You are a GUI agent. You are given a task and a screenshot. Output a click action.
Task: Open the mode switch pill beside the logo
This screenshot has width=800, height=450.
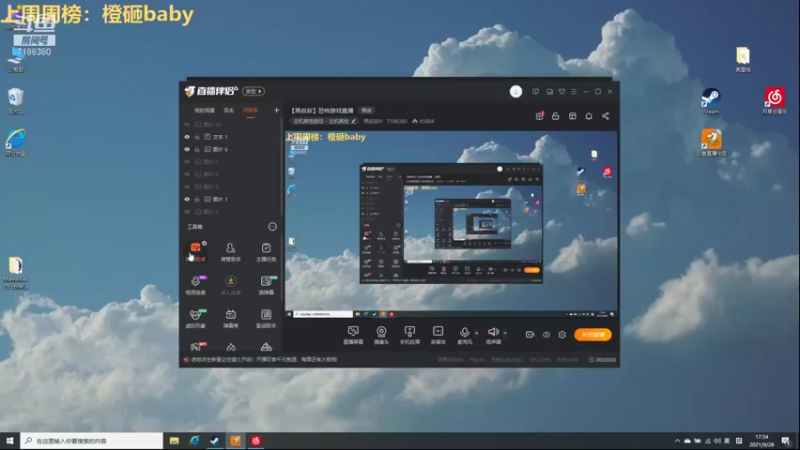tap(253, 91)
